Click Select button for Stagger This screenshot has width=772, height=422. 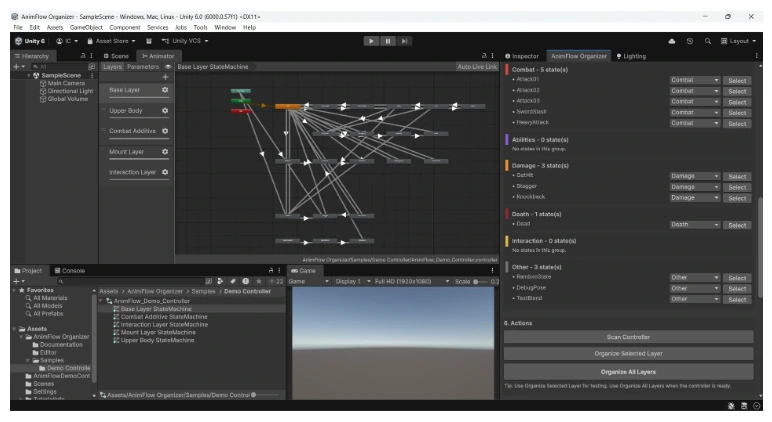(x=737, y=188)
